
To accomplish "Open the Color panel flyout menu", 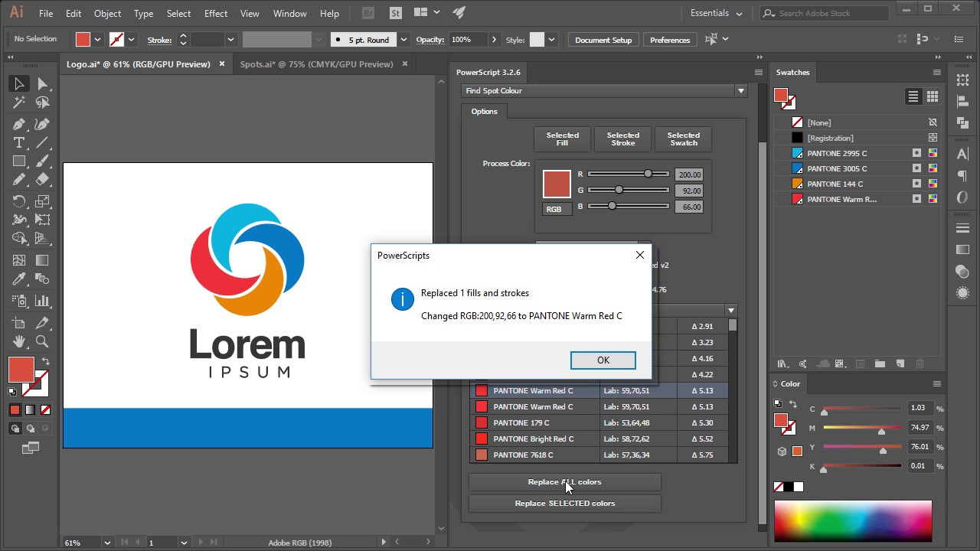I will pyautogui.click(x=936, y=383).
